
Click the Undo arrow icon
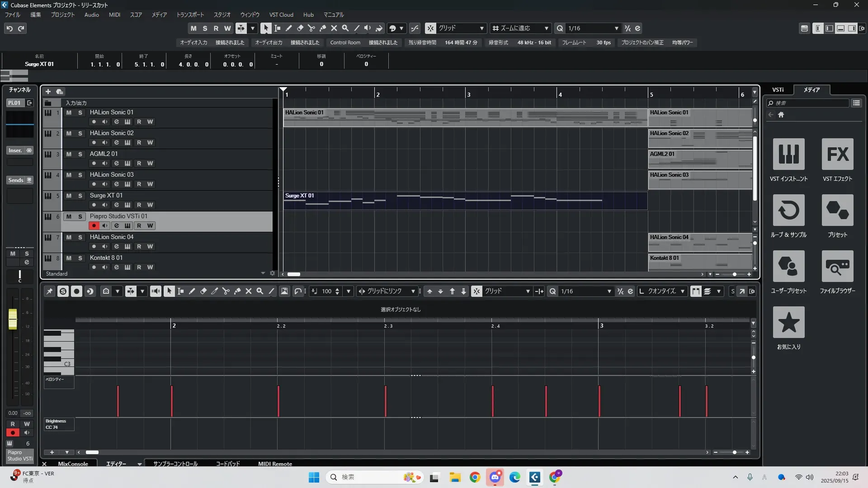tap(9, 28)
